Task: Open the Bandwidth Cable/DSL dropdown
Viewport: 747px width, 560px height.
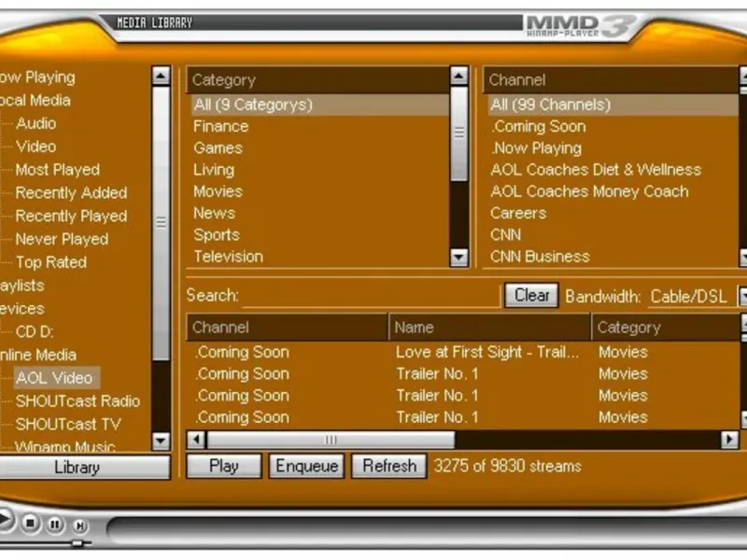Action: (742, 296)
